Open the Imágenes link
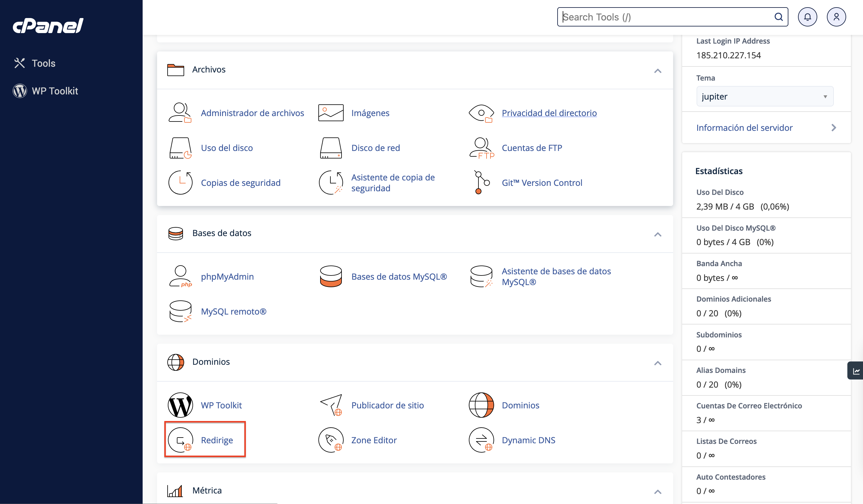The image size is (863, 504). point(370,113)
